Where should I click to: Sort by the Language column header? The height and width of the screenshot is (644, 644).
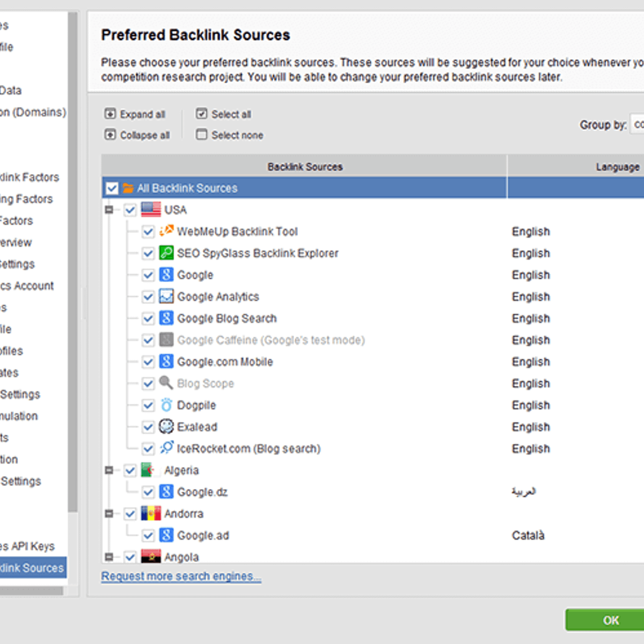point(575,166)
